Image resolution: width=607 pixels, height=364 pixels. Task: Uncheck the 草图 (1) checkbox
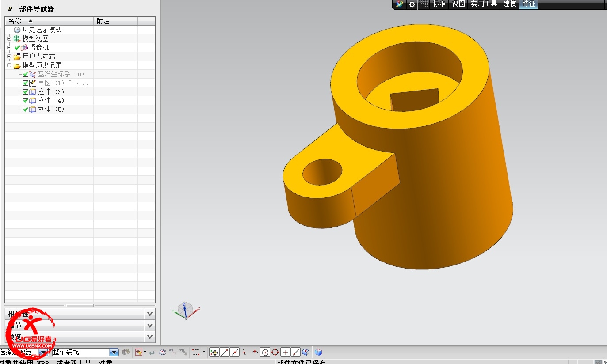26,83
